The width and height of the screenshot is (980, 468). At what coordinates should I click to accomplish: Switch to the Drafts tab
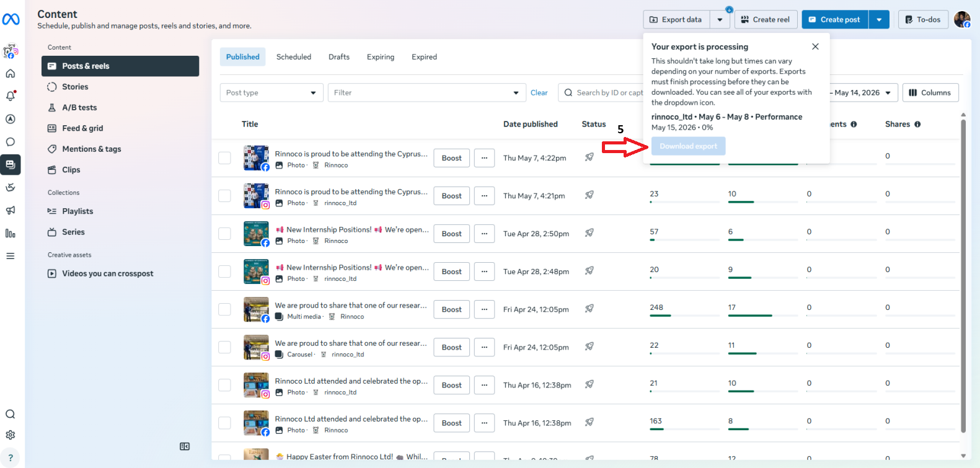[339, 56]
